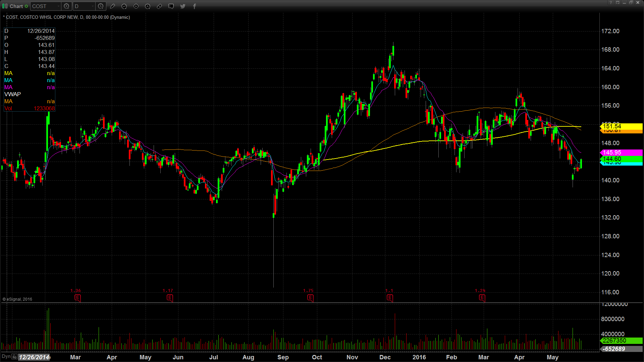Share chart via Twitter icon
The height and width of the screenshot is (362, 644).
(183, 6)
